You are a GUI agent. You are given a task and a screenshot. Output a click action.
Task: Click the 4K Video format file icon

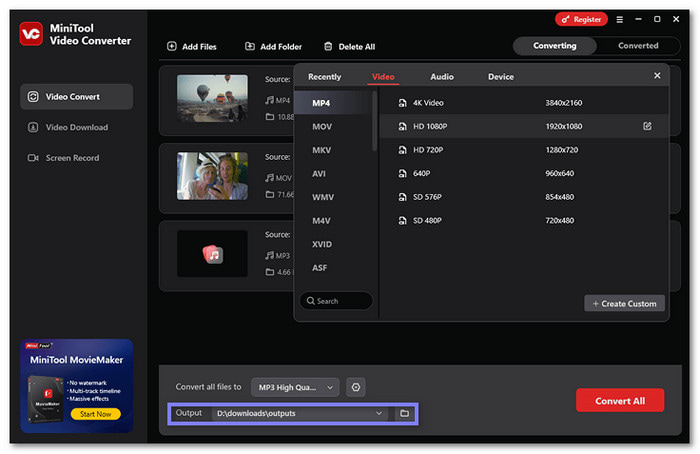402,103
